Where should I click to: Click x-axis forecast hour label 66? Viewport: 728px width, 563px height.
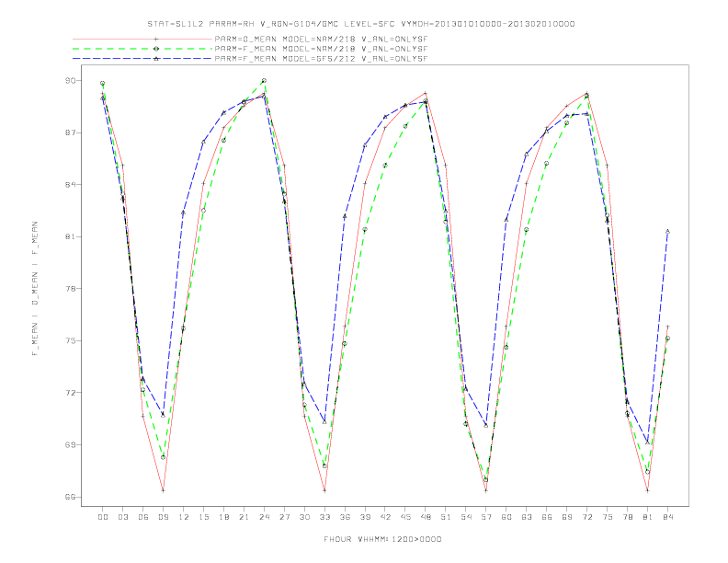547,517
